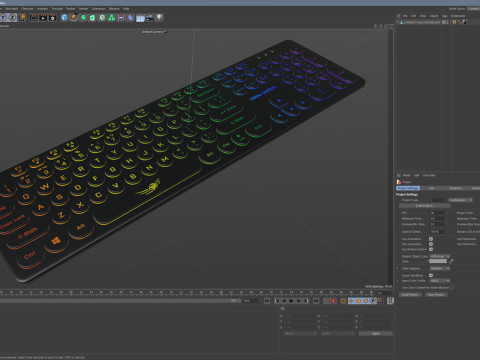This screenshot has width=480, height=360.
Task: Toggle Position keyframe recording icon
Action: (x=351, y=301)
